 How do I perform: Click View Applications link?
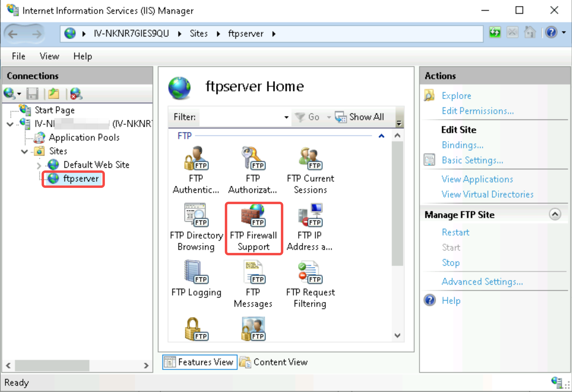(477, 179)
